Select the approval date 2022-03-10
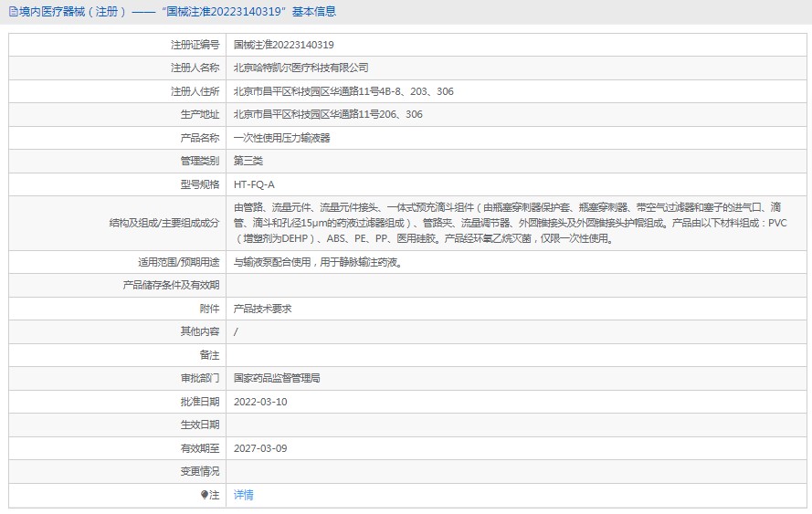This screenshot has height=514, width=812. pos(260,402)
